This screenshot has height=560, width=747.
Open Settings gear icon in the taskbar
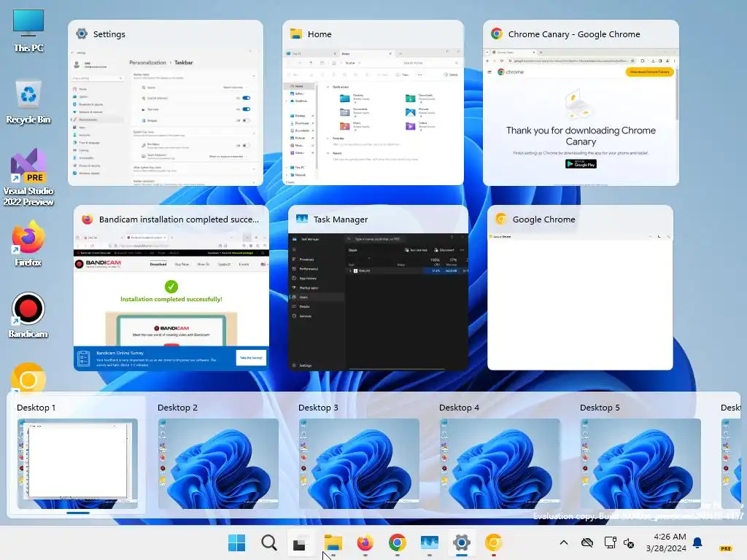(461, 542)
